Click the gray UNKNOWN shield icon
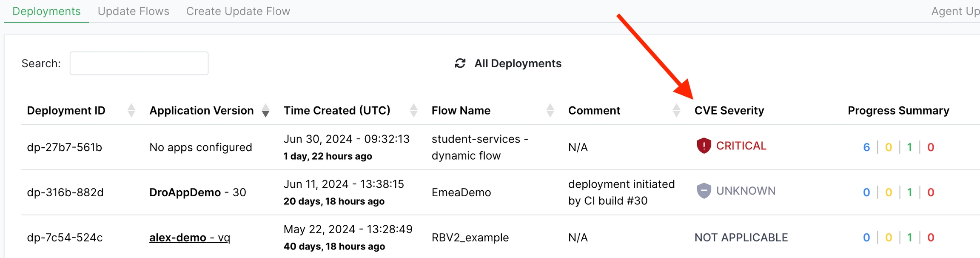This screenshot has width=980, height=258. coord(704,191)
